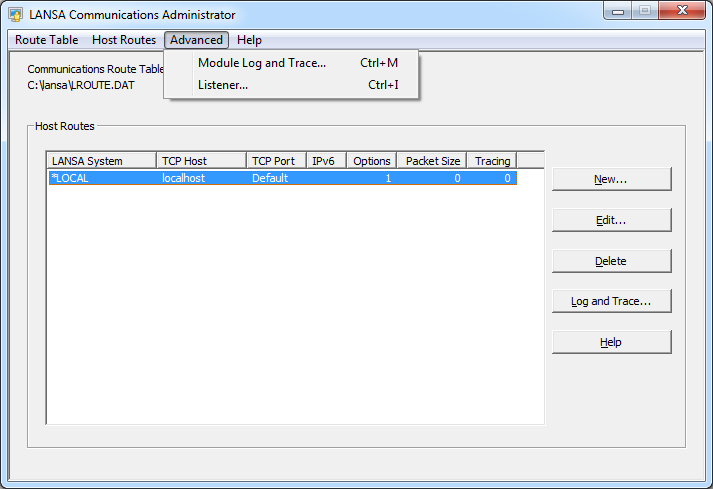This screenshot has height=489, width=713.
Task: Click the Tracing column header
Action: 492,161
